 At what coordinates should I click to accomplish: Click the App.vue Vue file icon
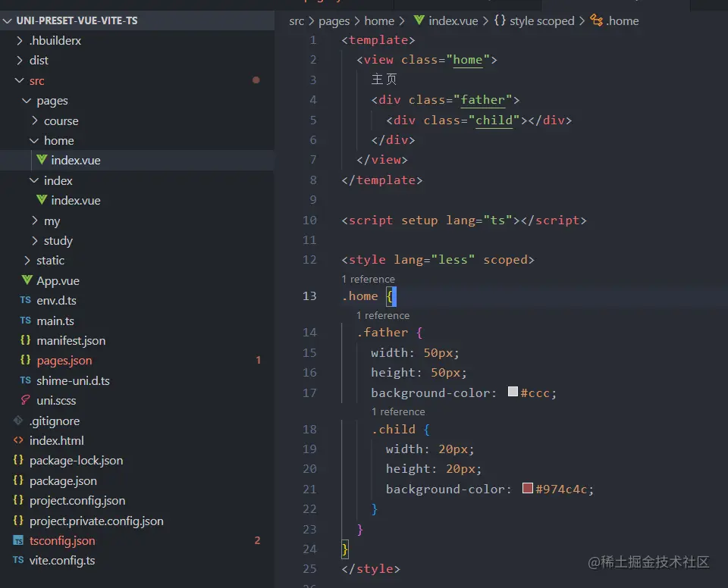pos(27,280)
